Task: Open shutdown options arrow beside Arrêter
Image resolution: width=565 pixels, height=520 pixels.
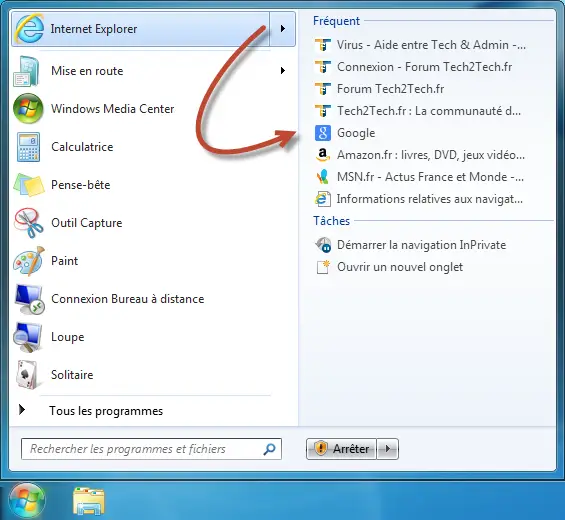Action: click(388, 449)
